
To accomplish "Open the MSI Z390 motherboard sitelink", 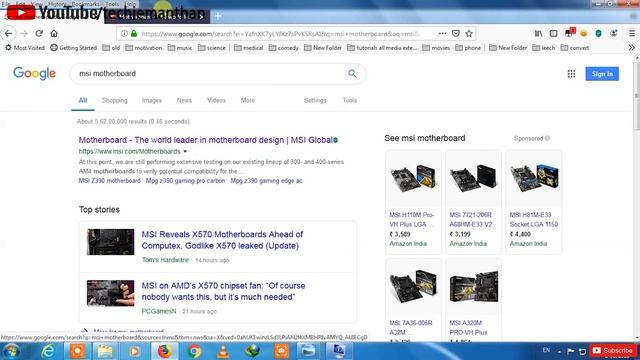I will coord(109,180).
